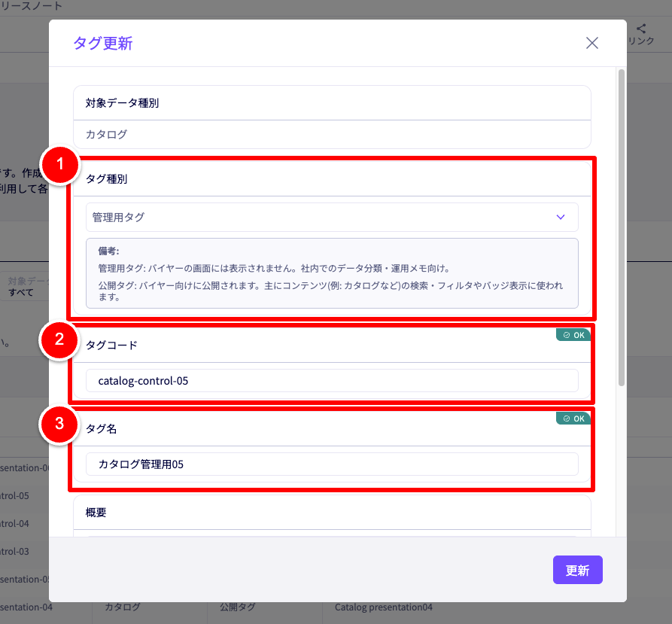Open the 管理用タグ select box
The image size is (672, 624).
tap(331, 217)
